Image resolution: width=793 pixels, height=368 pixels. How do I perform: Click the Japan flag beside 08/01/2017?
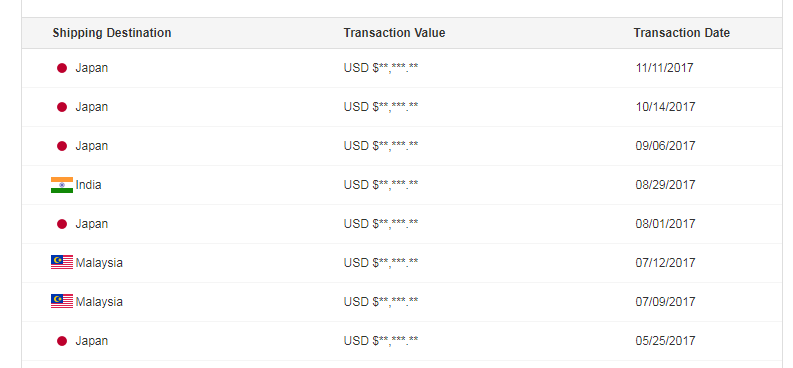(x=62, y=224)
